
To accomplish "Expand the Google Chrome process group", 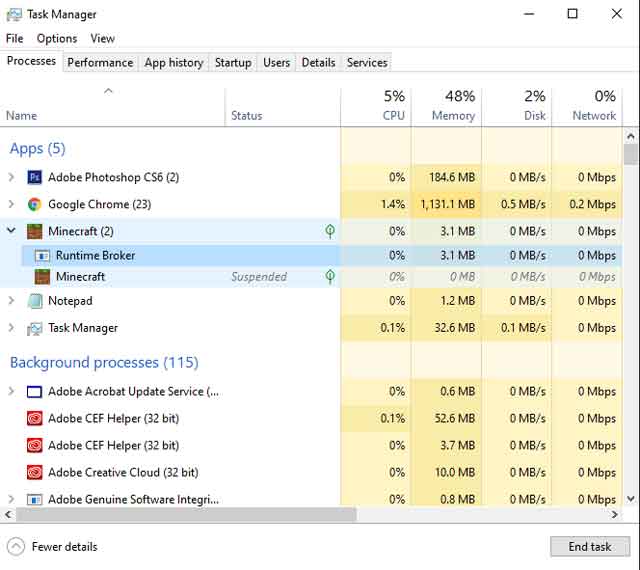I will coord(11,204).
